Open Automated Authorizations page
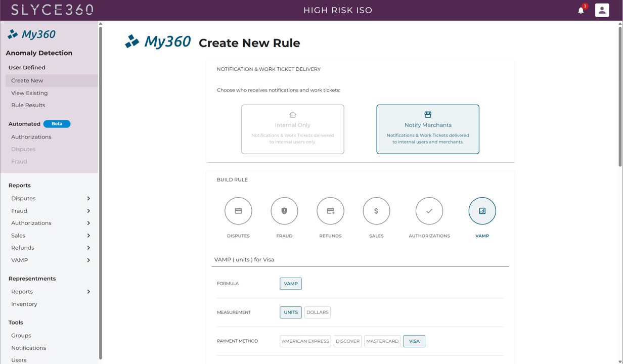The height and width of the screenshot is (364, 623). 31,137
